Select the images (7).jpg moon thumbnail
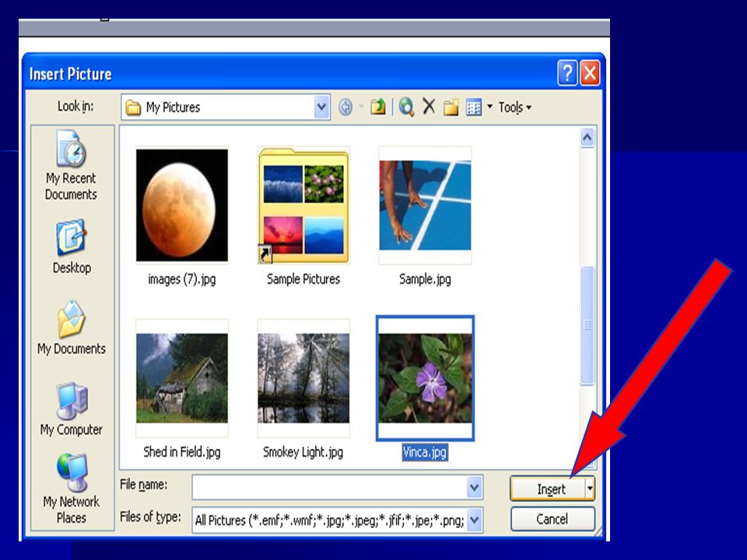 click(182, 205)
